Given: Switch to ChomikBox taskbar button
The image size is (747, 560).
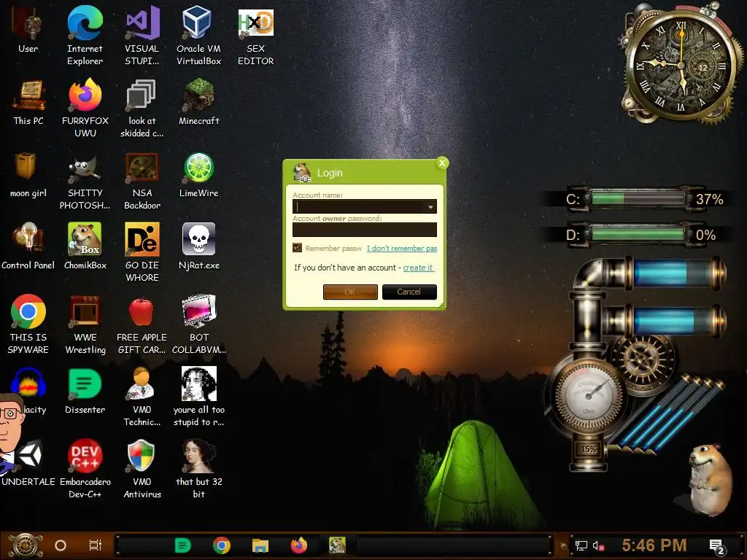Looking at the screenshot, I should click(337, 545).
